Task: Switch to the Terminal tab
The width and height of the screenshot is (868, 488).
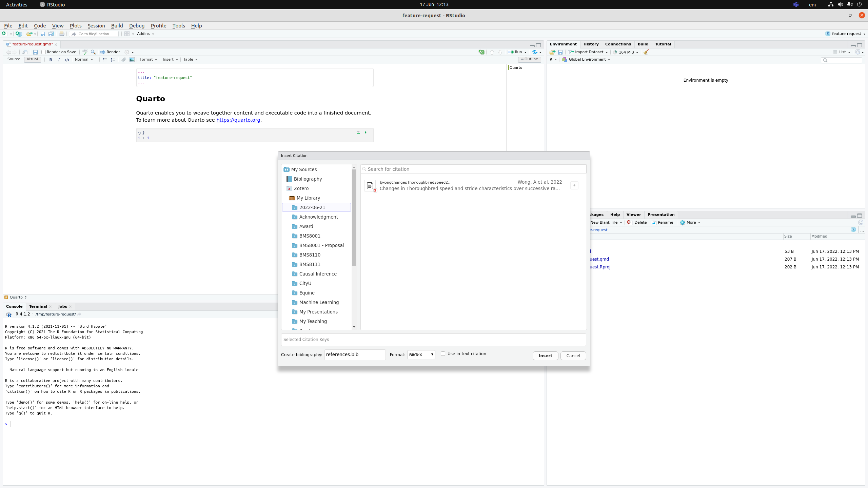Action: click(x=38, y=306)
